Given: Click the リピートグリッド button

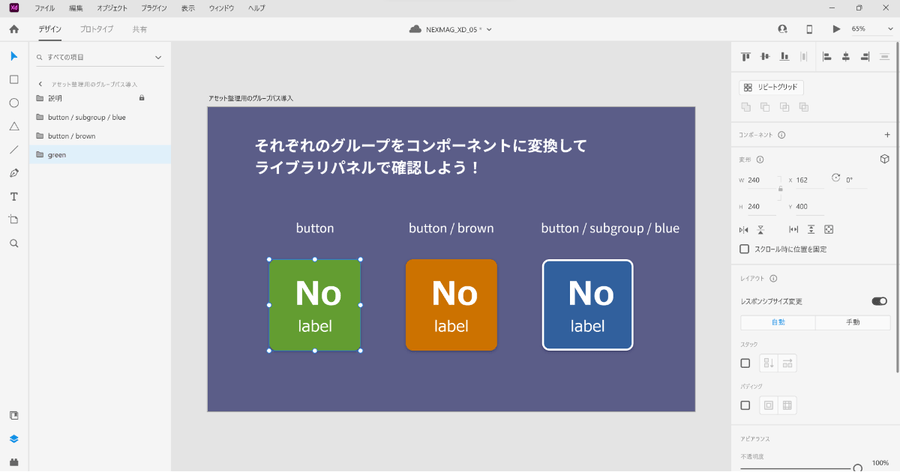Looking at the screenshot, I should tap(771, 88).
